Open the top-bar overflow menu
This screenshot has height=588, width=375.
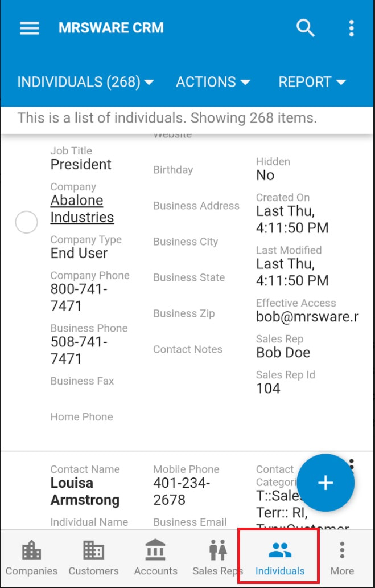[351, 28]
